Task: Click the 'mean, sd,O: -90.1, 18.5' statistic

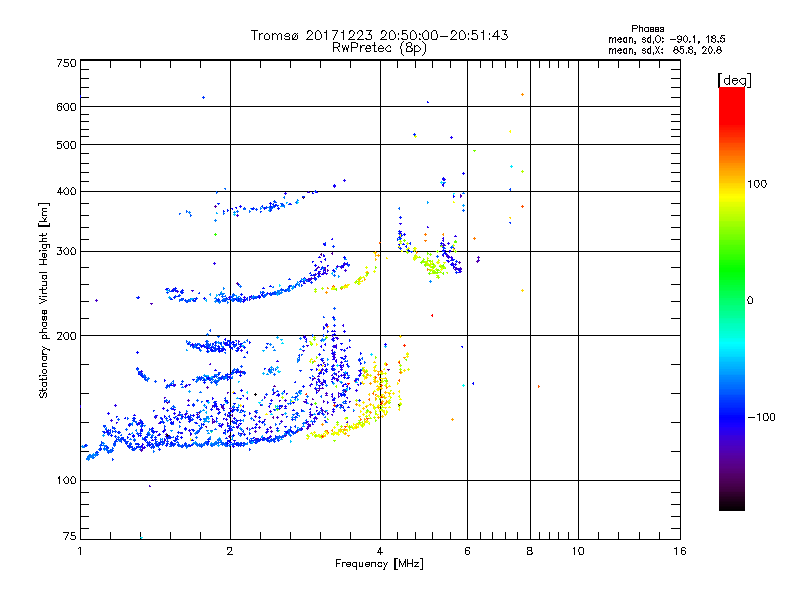Action: click(667, 39)
